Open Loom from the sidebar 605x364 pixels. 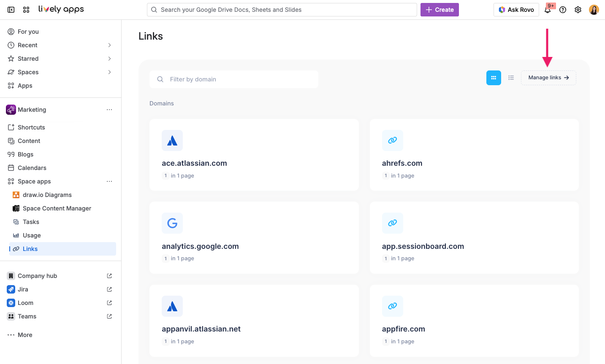coord(25,302)
